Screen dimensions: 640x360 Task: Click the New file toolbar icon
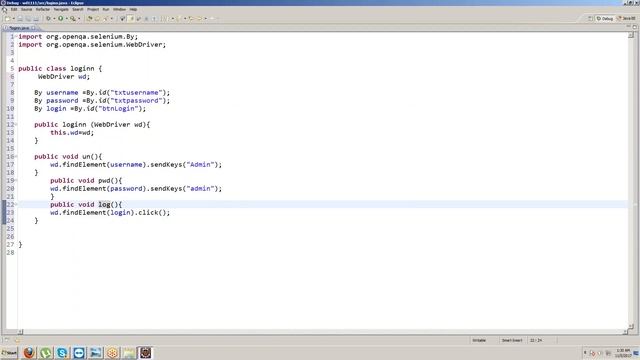(x=8, y=18)
